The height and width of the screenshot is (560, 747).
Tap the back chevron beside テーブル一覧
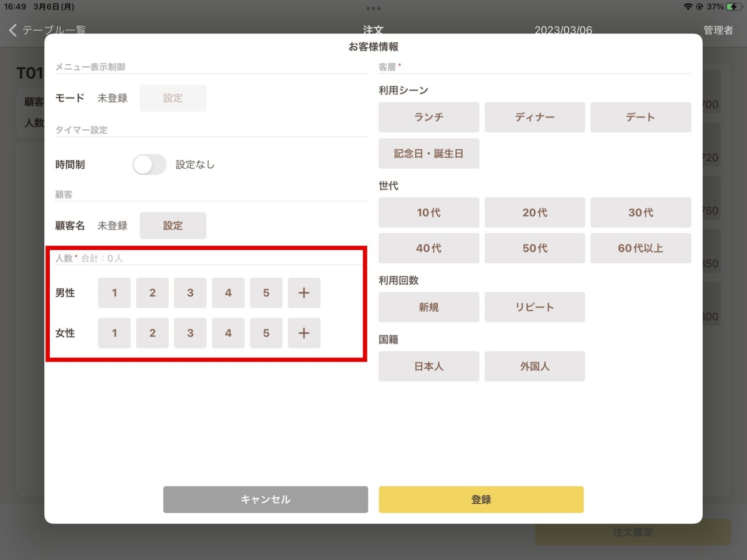(13, 30)
